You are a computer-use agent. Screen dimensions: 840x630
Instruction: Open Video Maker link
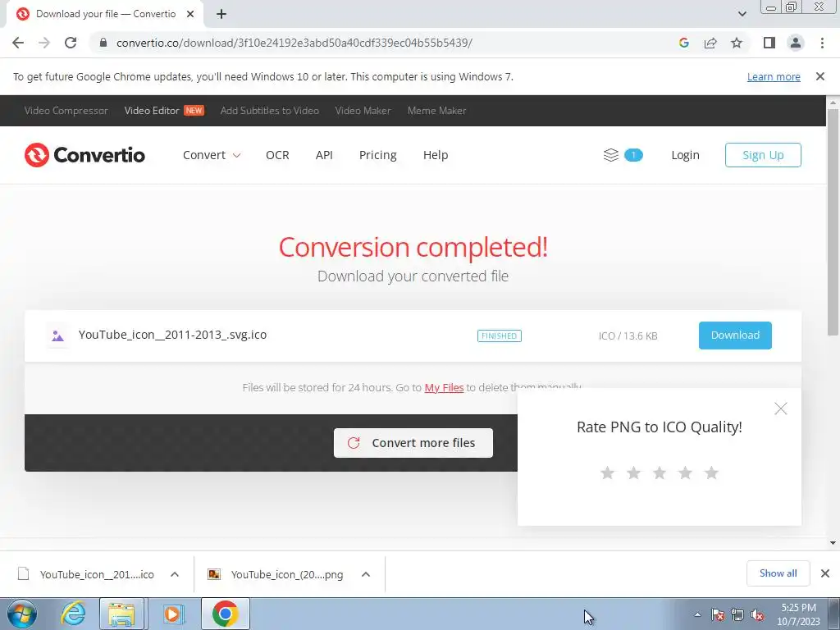(363, 111)
